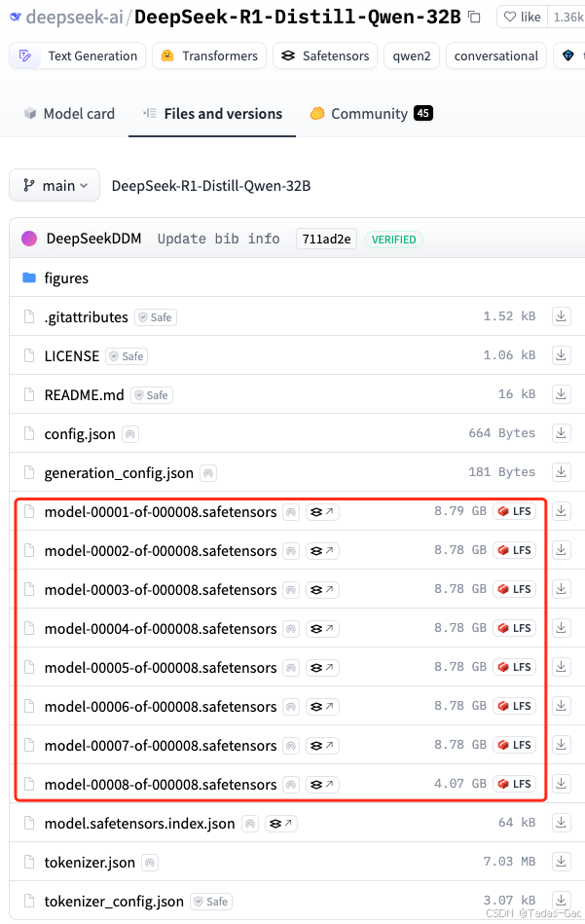
Task: Filter by qwen2 tag
Action: (x=412, y=55)
